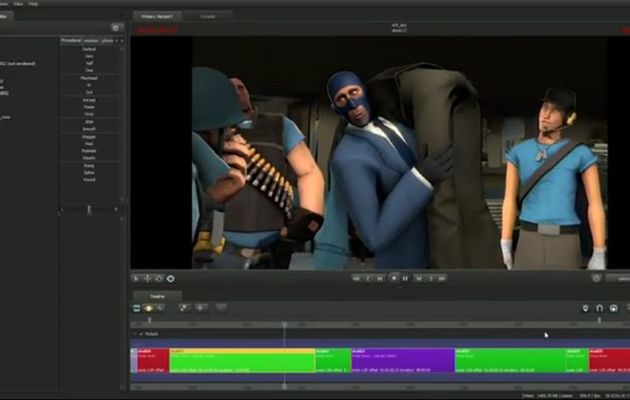Click the second timeline tool after mode icons

(x=201, y=308)
